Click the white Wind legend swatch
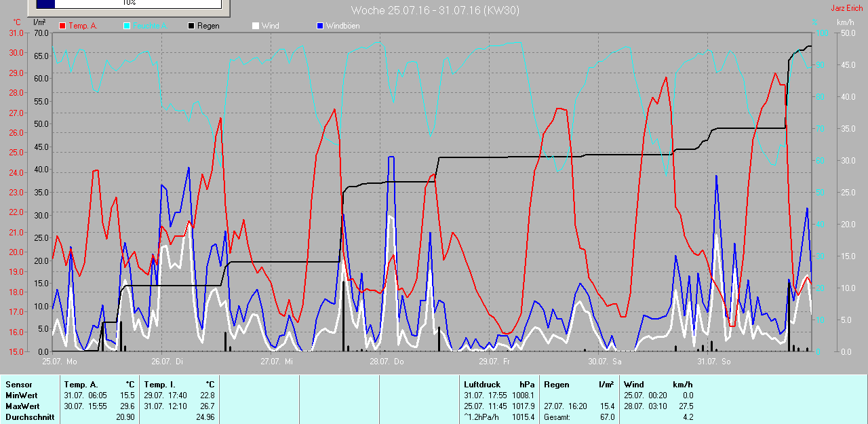This screenshot has height=424, width=868. pyautogui.click(x=256, y=26)
